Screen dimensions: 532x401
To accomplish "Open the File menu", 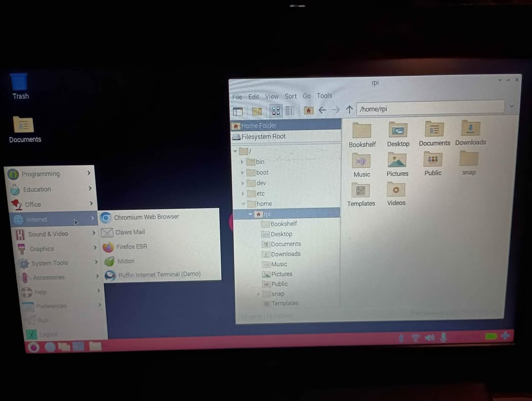I will (237, 97).
